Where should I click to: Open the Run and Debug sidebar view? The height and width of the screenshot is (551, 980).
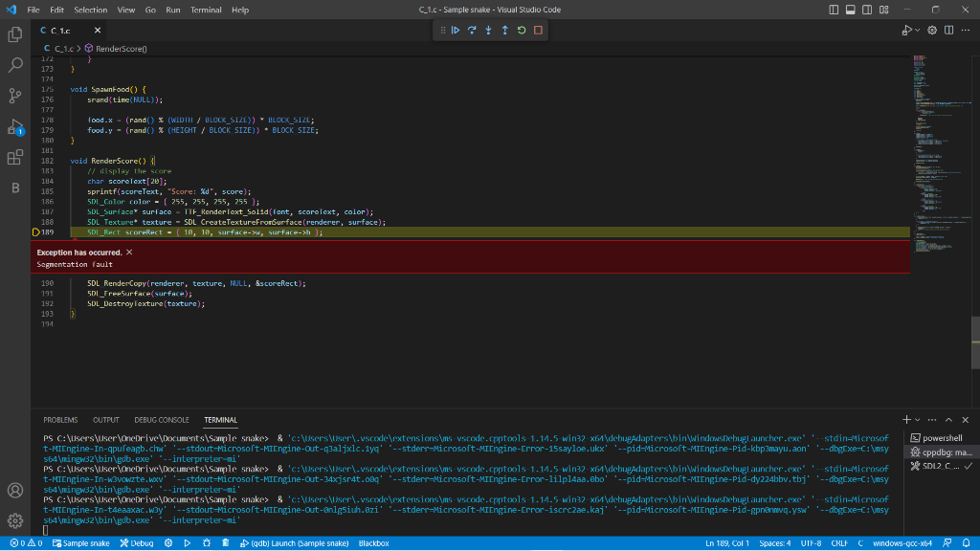[x=15, y=126]
